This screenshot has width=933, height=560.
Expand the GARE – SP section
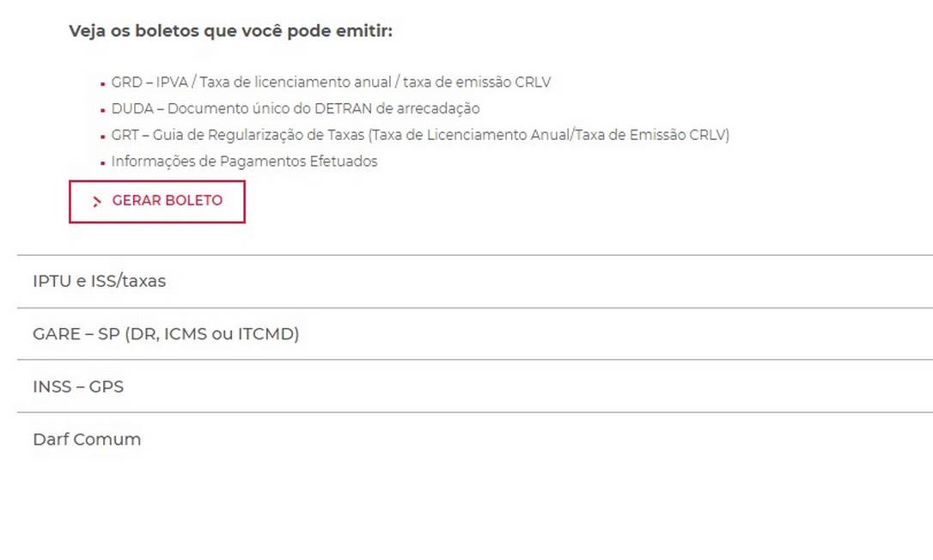[166, 334]
